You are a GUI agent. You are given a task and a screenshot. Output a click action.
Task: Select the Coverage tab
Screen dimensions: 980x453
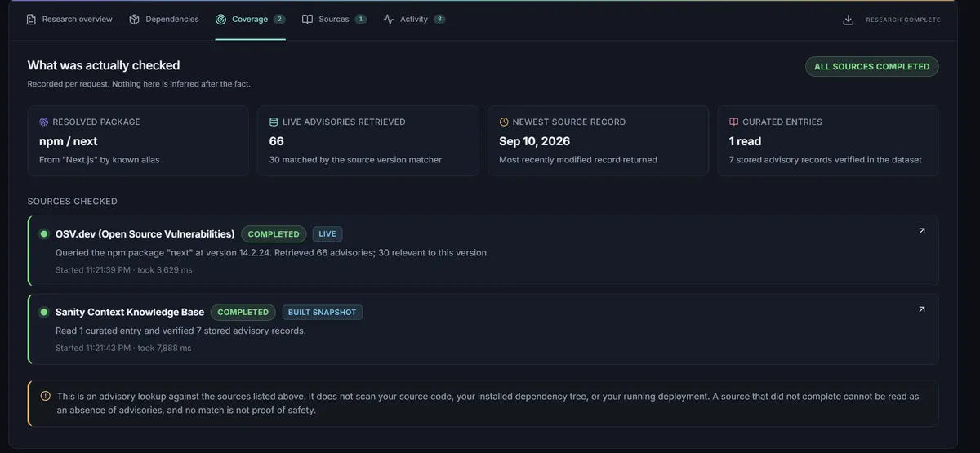click(250, 20)
